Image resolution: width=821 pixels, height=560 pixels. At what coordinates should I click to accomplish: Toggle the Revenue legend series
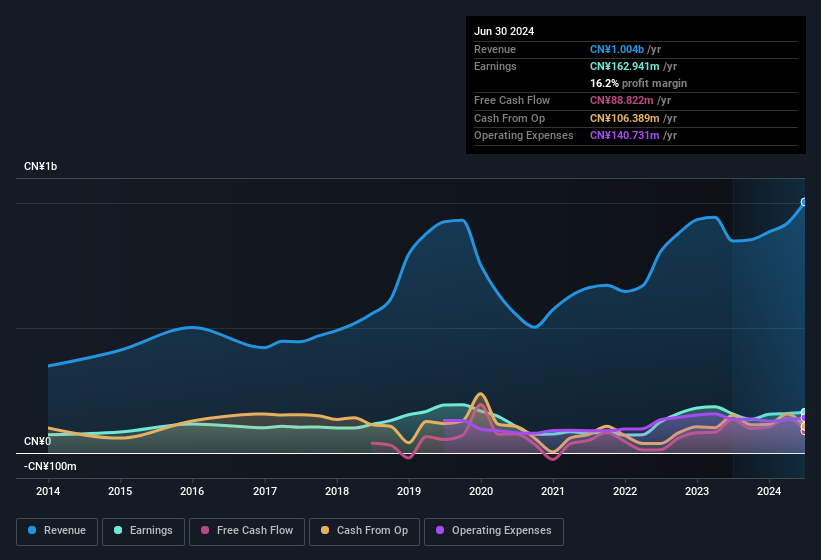click(x=57, y=531)
